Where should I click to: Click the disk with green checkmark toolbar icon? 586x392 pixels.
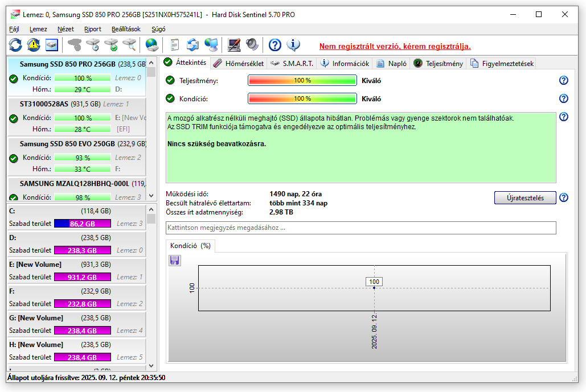pos(111,45)
